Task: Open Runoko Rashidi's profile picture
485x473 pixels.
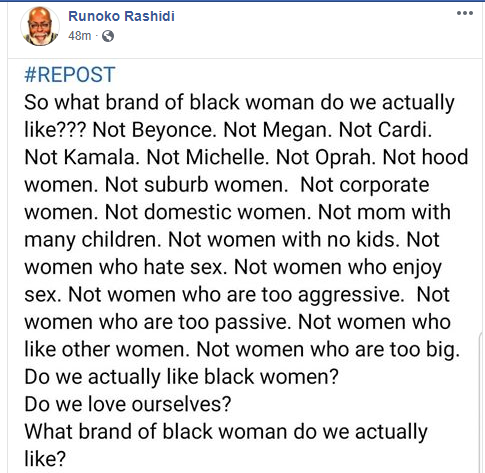Action: coord(40,26)
